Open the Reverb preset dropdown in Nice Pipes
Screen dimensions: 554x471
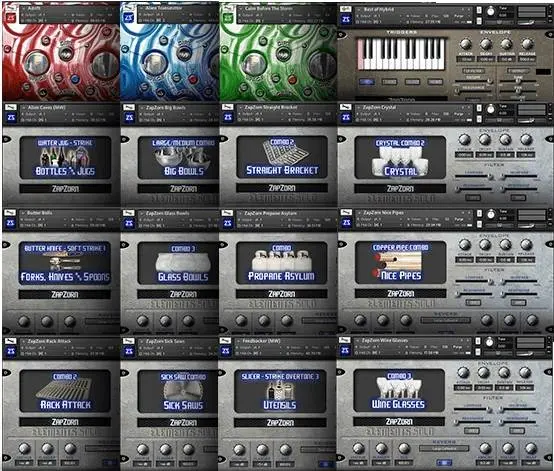(446, 321)
